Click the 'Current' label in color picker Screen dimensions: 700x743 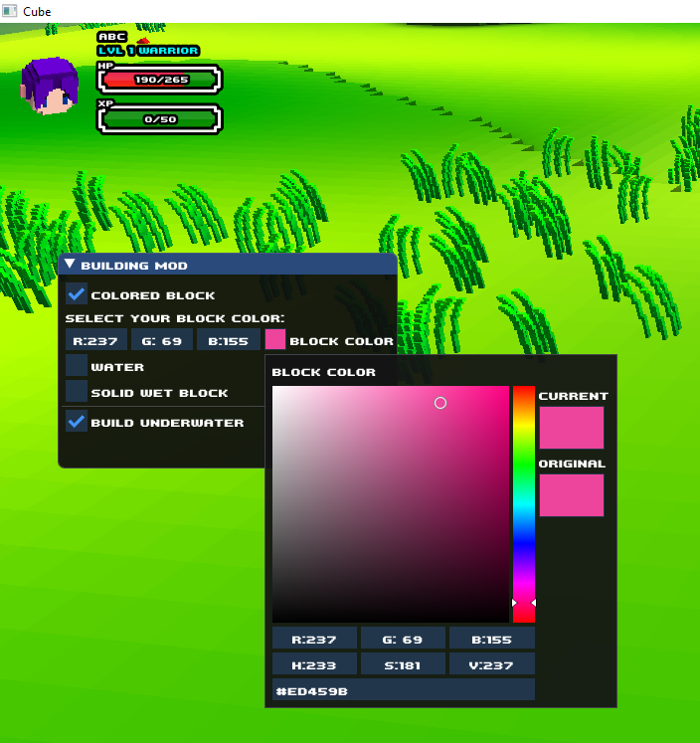point(574,396)
